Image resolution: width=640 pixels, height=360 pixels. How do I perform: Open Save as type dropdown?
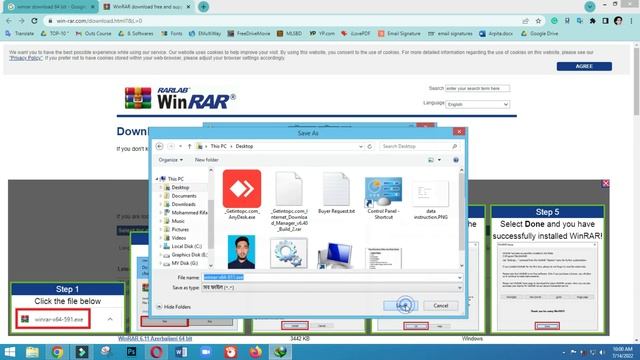click(x=332, y=287)
